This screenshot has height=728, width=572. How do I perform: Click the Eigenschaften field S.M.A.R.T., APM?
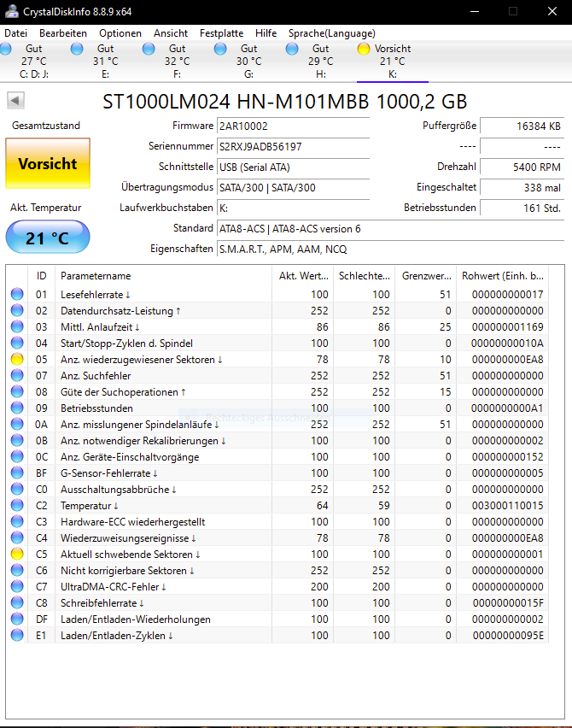tap(391, 250)
